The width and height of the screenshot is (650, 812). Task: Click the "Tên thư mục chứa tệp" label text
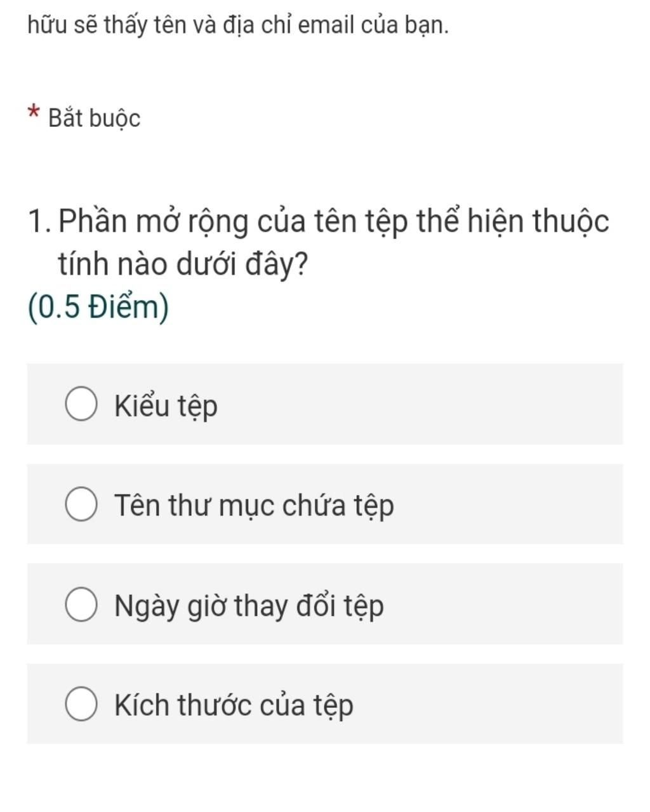click(x=254, y=506)
